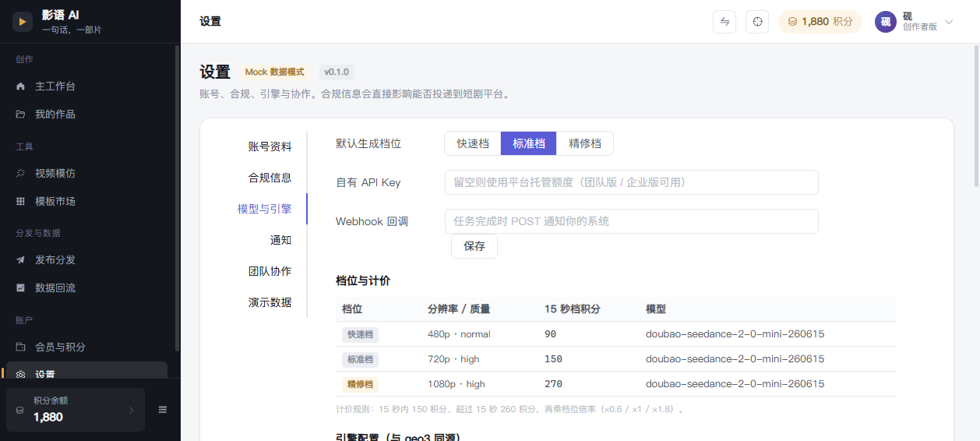Screen dimensions: 980x441
Task: Click the sparkle icon beside 视频模仿
Action: point(20,173)
